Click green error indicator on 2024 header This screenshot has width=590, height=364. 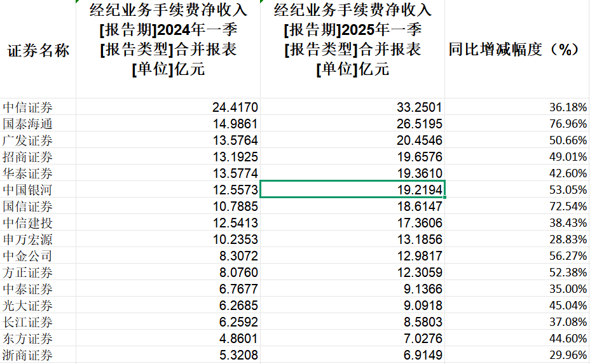[x=78, y=3]
